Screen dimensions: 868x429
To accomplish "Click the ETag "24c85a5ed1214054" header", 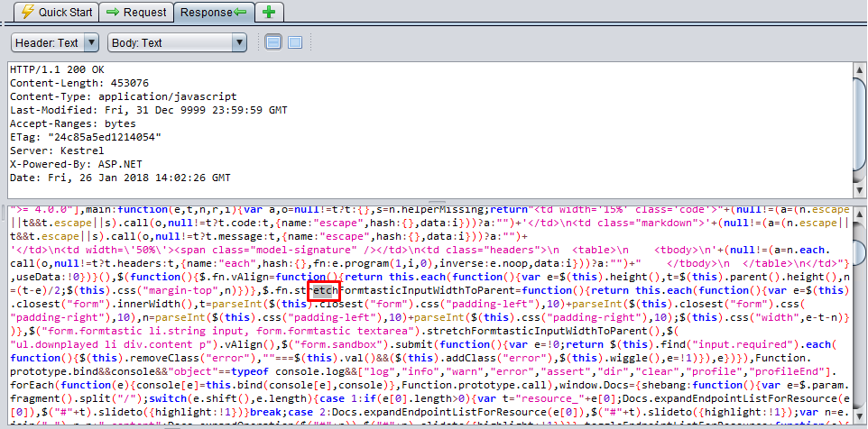I will click(x=85, y=137).
